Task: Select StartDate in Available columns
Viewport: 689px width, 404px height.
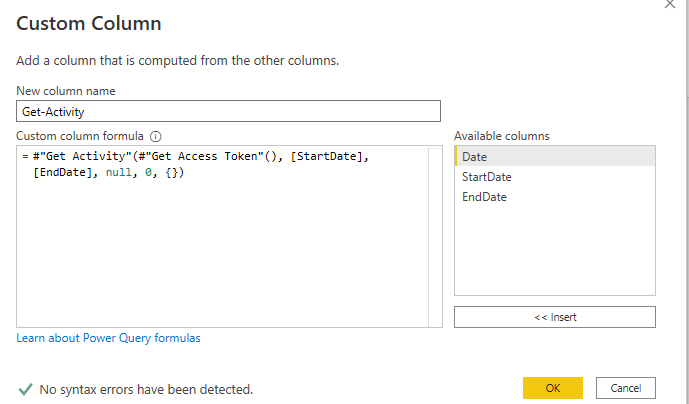Action: [555, 177]
